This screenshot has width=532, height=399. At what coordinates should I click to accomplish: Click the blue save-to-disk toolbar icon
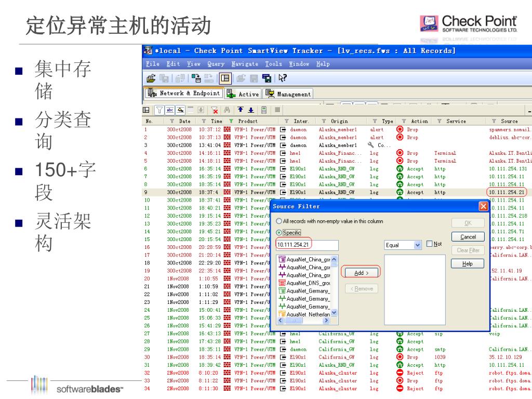[267, 79]
